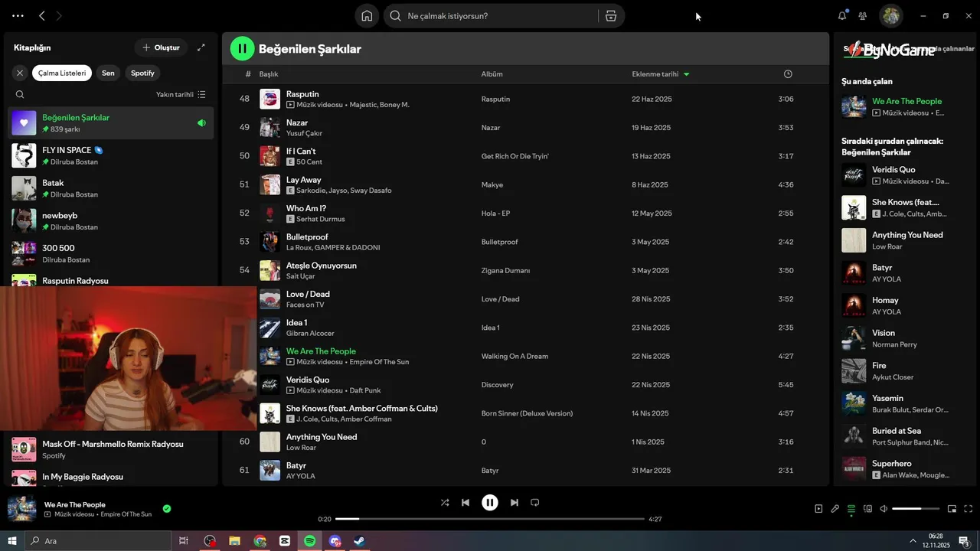Image resolution: width=980 pixels, height=551 pixels.
Task: Go back with the left arrow
Action: (42, 15)
